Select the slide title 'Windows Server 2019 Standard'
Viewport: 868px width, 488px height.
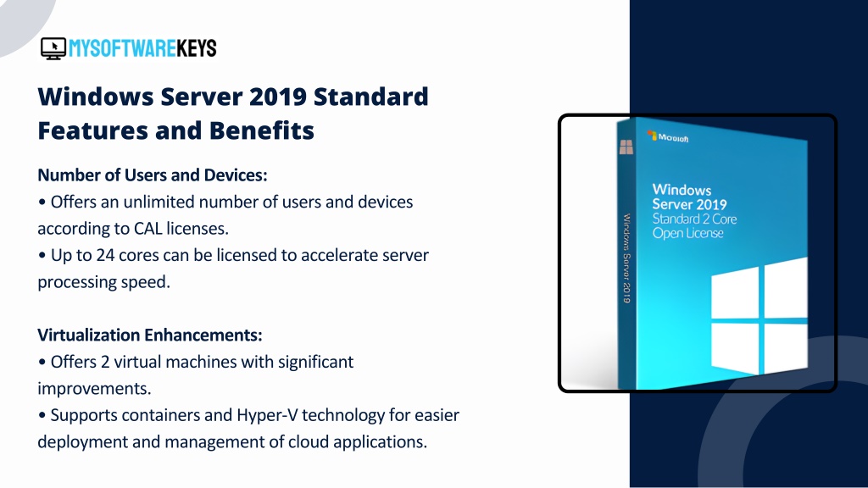233,97
